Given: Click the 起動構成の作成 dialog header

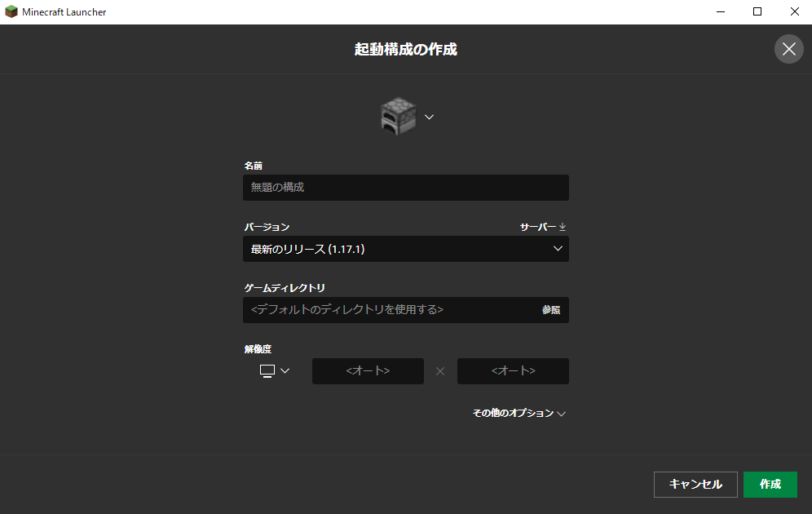Looking at the screenshot, I should [x=406, y=49].
